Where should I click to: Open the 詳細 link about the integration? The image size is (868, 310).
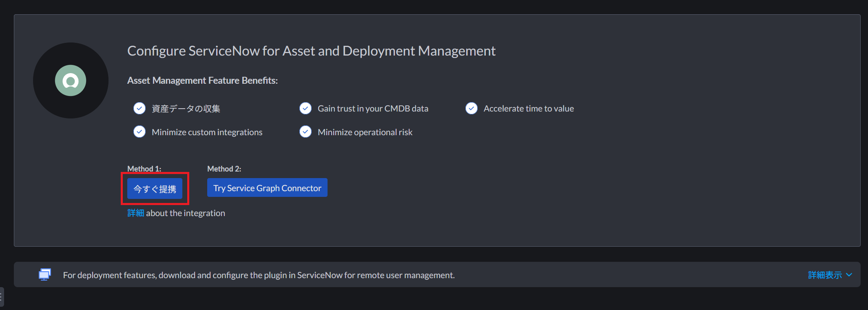(135, 213)
